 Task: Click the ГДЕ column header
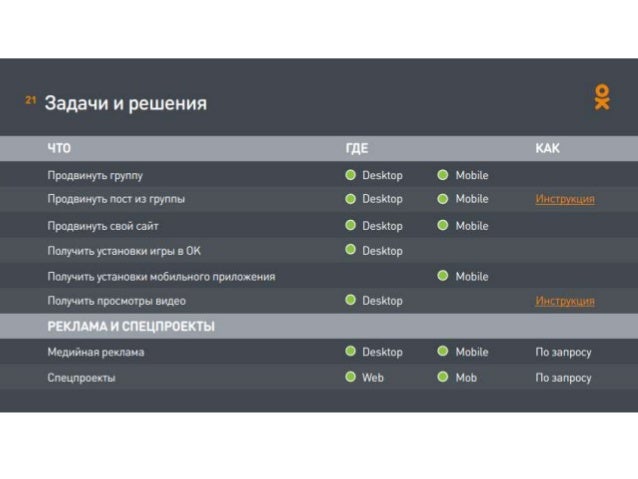pos(357,149)
